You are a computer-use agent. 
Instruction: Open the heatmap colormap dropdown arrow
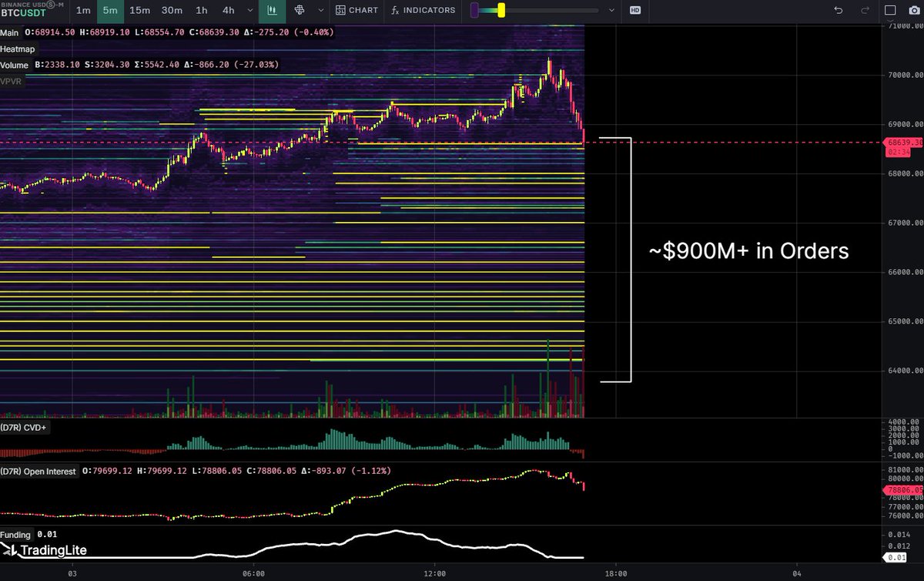[612, 11]
